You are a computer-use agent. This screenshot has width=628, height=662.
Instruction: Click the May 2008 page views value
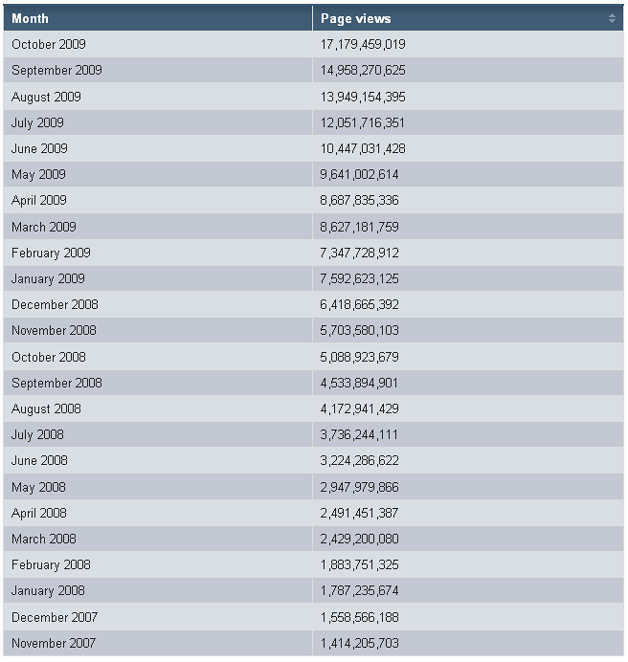(x=360, y=487)
